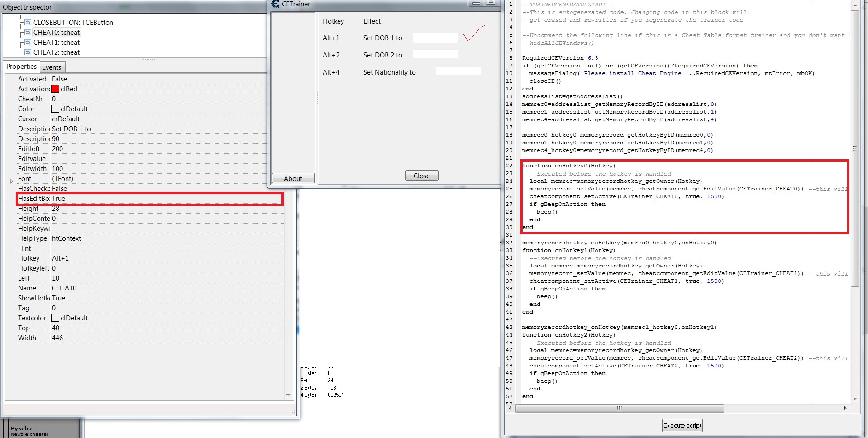Click the About button in CETrainer
Viewport: 868px width, 438px height.
(x=293, y=179)
